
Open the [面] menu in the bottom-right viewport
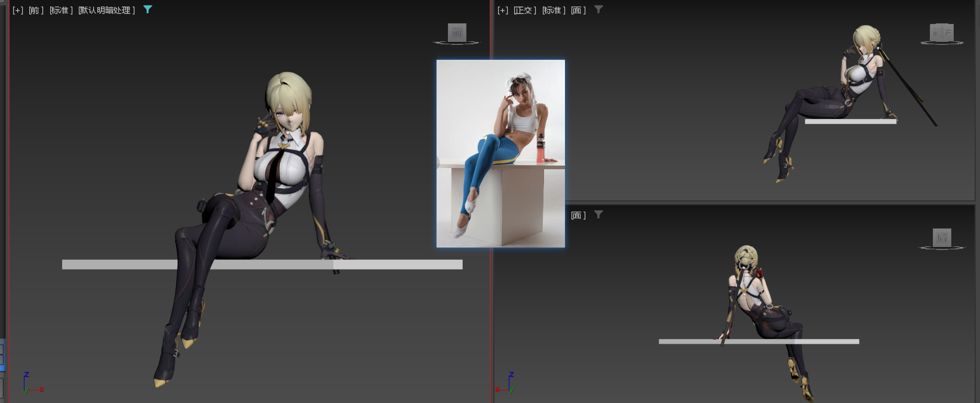pyautogui.click(x=578, y=215)
